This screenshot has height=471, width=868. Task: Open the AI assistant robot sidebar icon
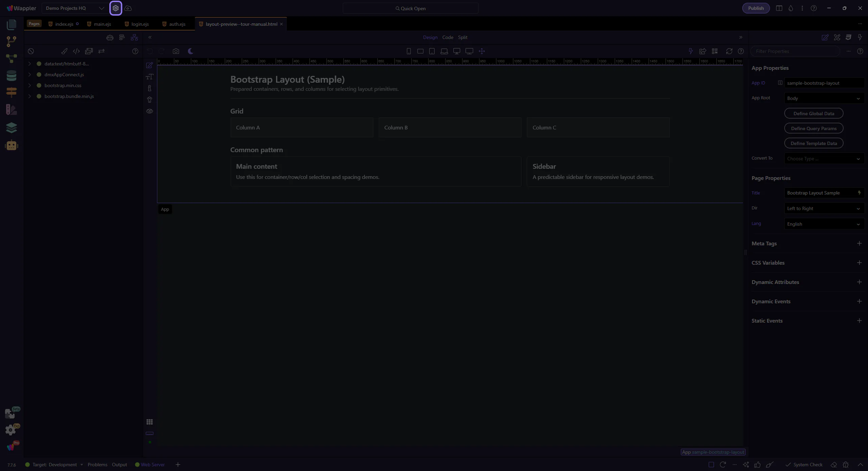(12, 145)
